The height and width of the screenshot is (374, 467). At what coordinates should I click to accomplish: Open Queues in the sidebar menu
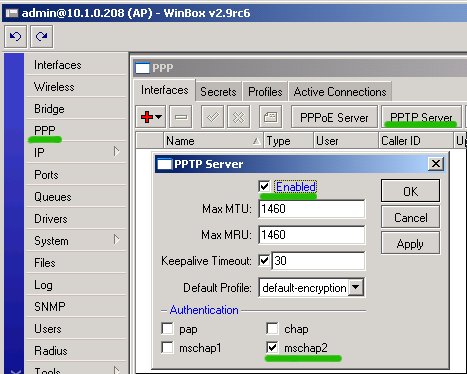(x=76, y=197)
